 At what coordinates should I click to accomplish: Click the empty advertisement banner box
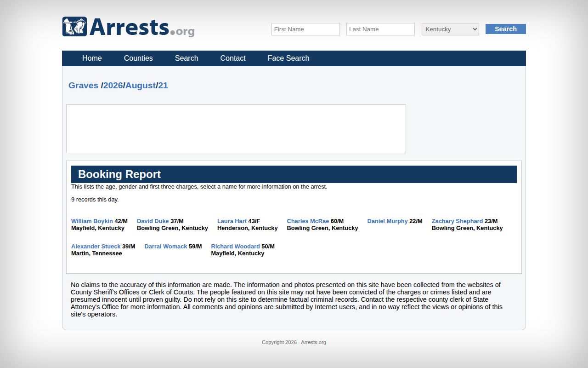point(236,129)
